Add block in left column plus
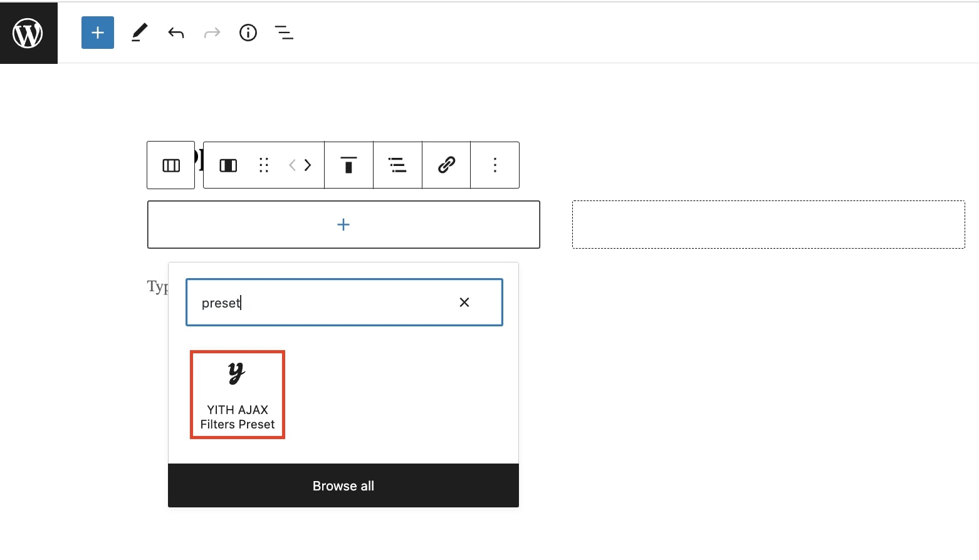 [x=343, y=225]
